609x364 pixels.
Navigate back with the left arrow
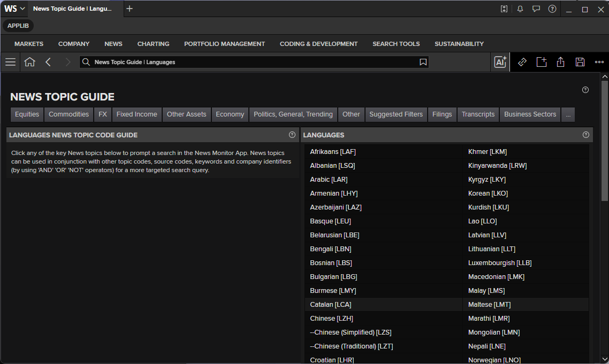[48, 62]
